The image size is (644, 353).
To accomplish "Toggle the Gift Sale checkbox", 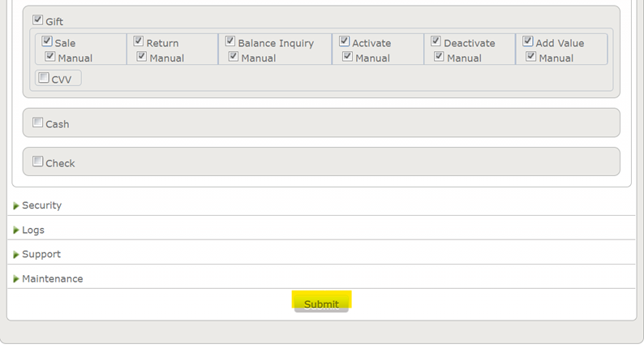I will pyautogui.click(x=47, y=41).
